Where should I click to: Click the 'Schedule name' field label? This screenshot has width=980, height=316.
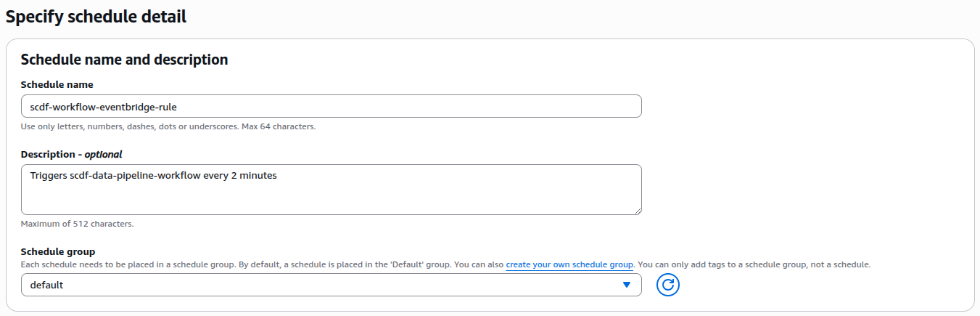57,84
